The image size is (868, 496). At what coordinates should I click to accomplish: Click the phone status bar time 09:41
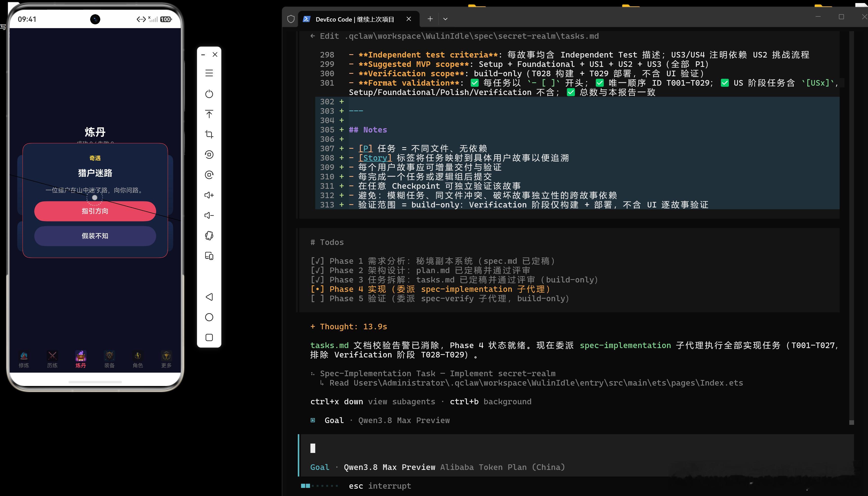click(x=27, y=19)
